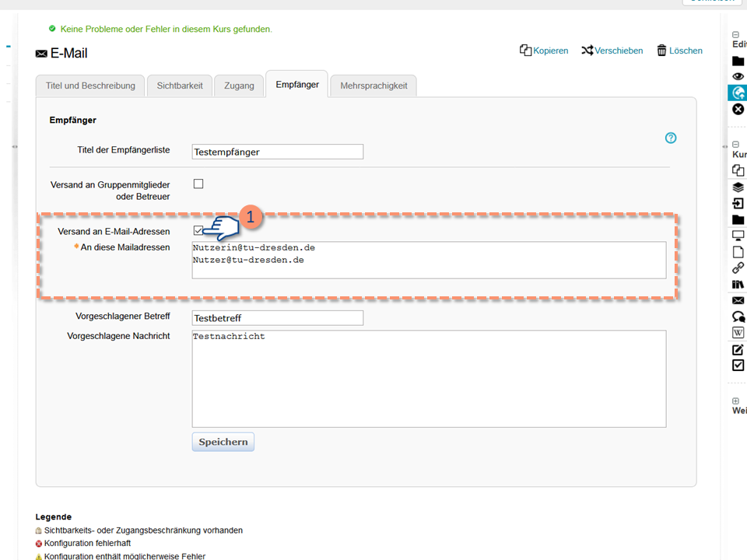
Task: Click the eye preview icon in sidebar
Action: pos(738,76)
